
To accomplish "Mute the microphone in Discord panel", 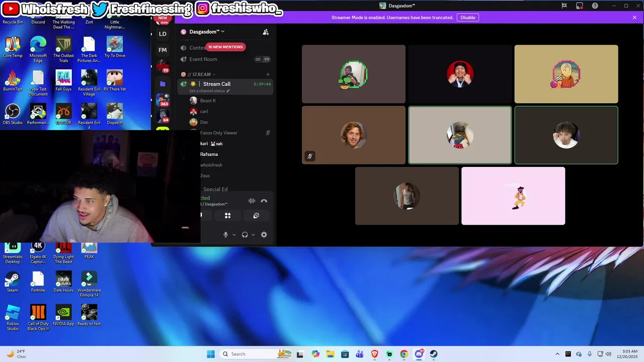I will click(x=225, y=235).
